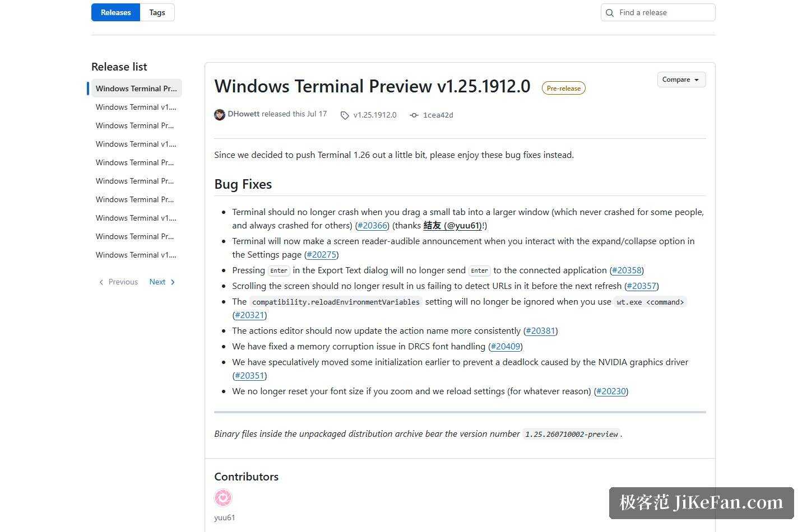
Task: Click the first Enter key label after Pressing
Action: click(279, 270)
